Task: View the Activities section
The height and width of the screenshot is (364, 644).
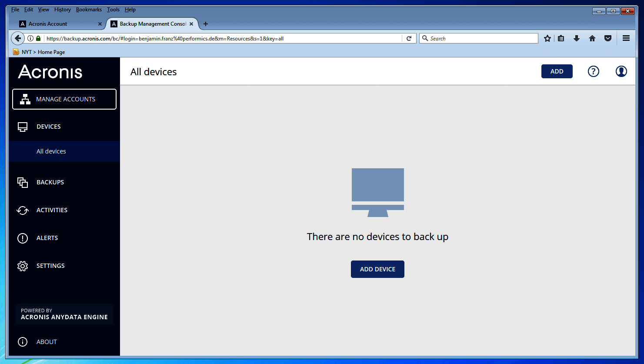Action: [51, 210]
